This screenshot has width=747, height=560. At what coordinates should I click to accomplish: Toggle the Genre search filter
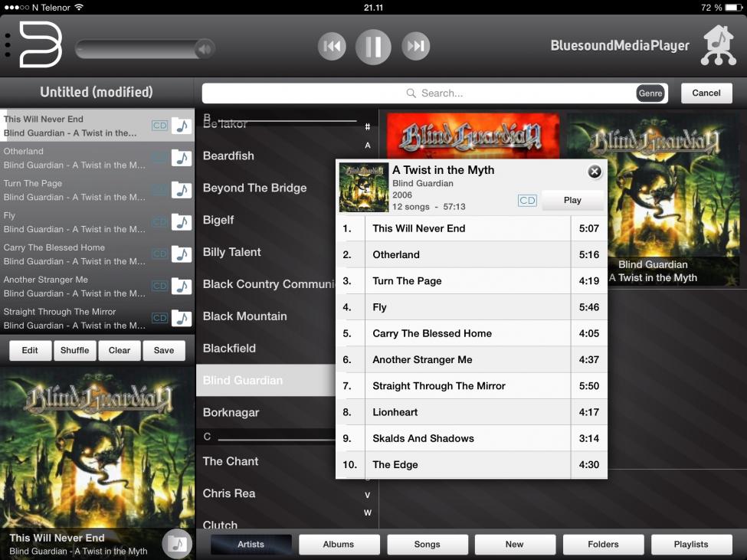(650, 93)
